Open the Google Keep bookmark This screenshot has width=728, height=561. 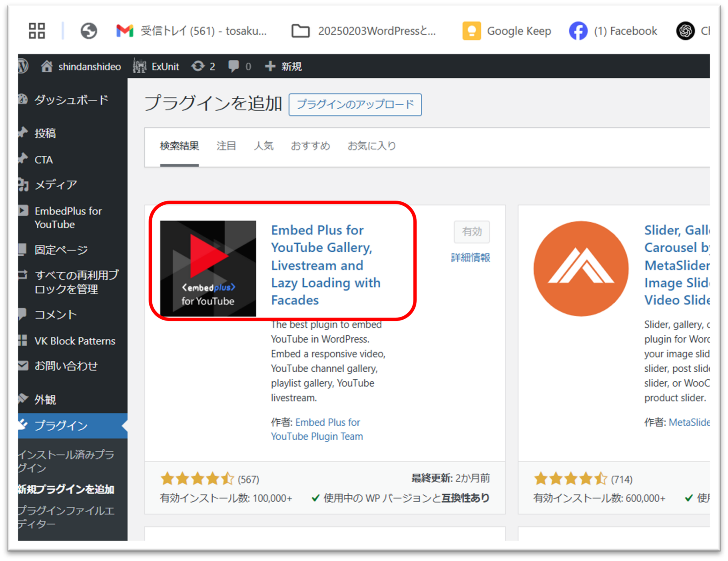tap(507, 31)
